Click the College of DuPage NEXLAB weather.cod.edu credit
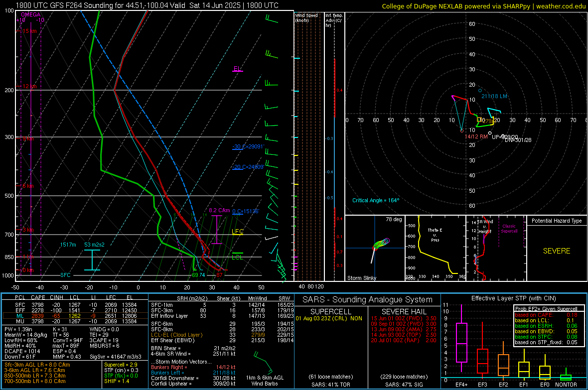The height and width of the screenshot is (390, 588). (x=484, y=6)
